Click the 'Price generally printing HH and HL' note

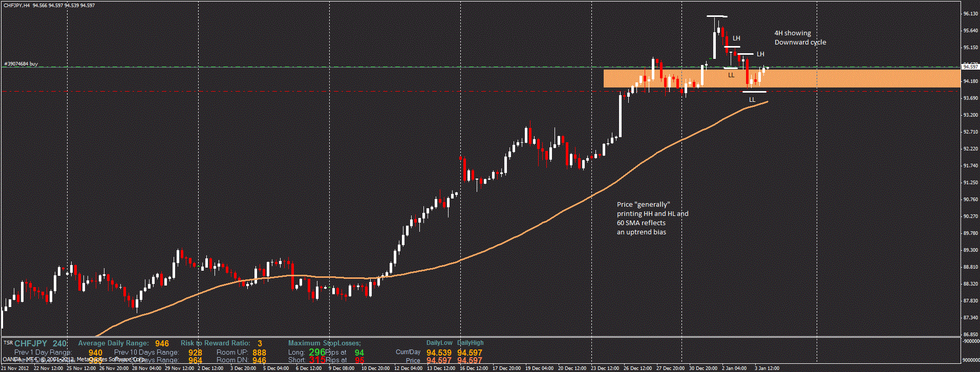tap(652, 218)
